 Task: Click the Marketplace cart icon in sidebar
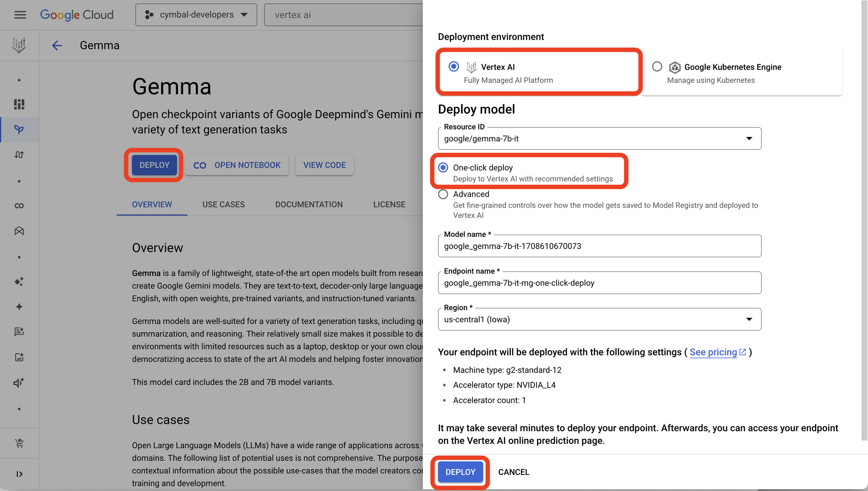point(19,443)
